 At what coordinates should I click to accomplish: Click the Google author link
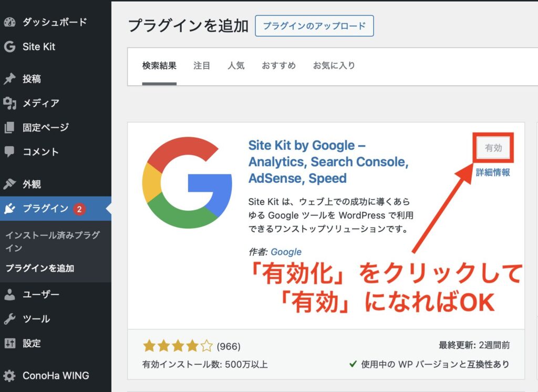286,252
